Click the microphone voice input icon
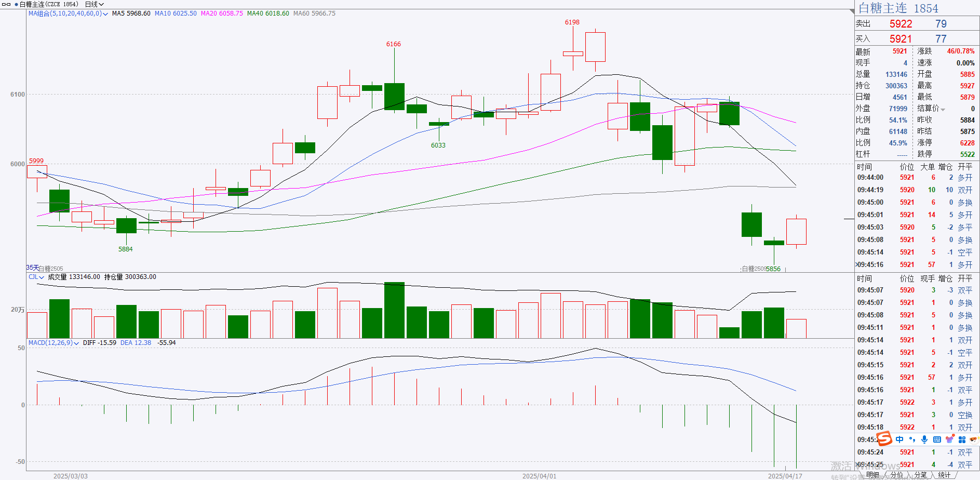Screen dimensions: 980x480 coord(924,439)
